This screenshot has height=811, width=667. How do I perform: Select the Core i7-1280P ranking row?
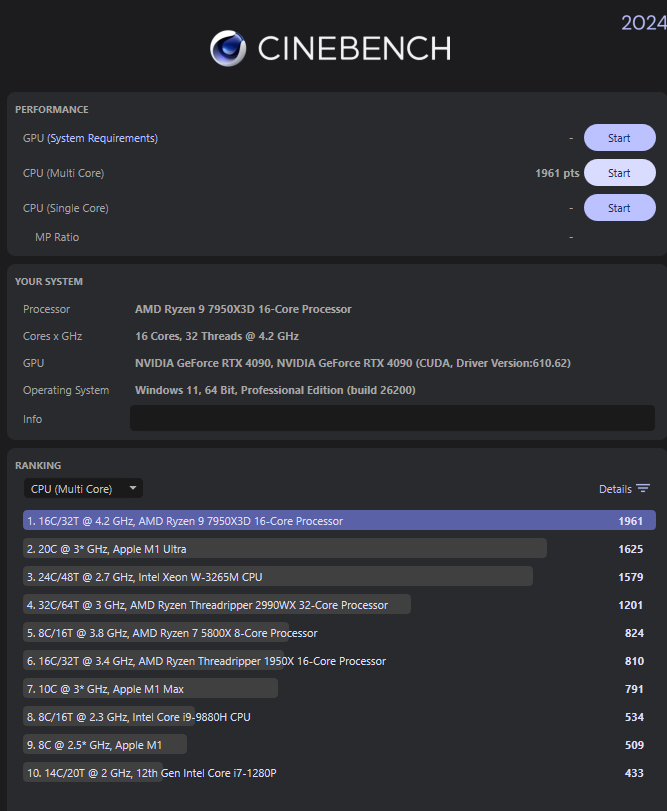(339, 772)
